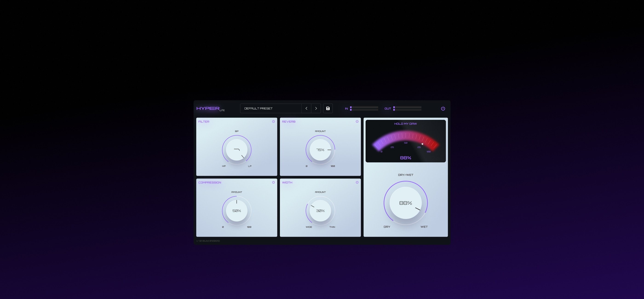Image resolution: width=644 pixels, height=299 pixels.
Task: Toggle the Filter module power
Action: [273, 121]
